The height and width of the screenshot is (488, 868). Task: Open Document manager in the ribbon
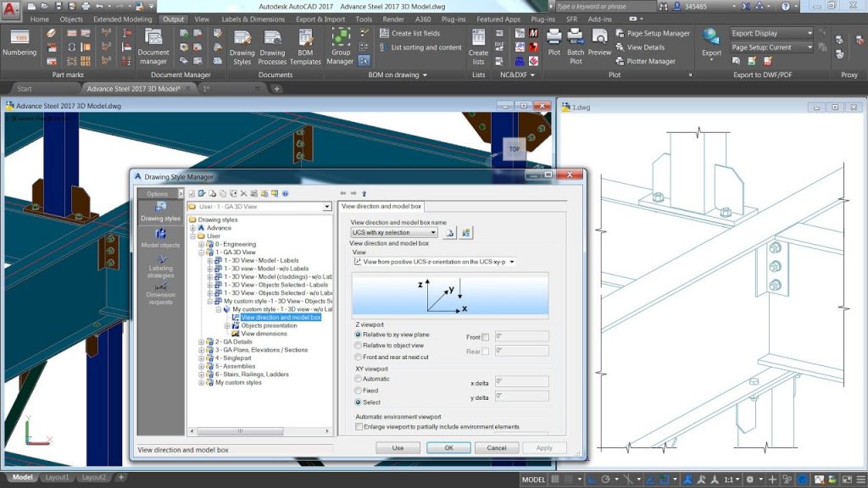tap(153, 47)
